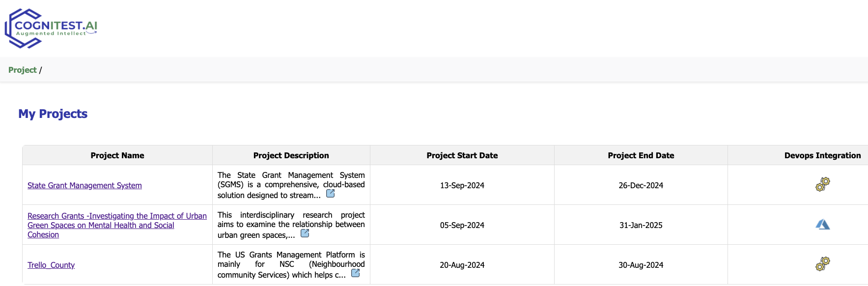Click the Cognitest.AI logo

coord(51,28)
